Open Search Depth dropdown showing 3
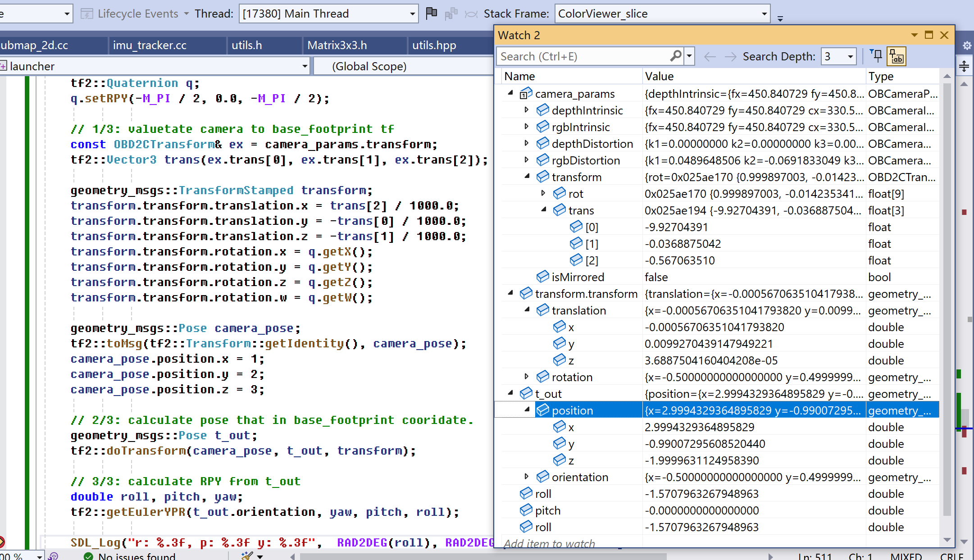Screen dimensions: 974x560 (850, 56)
